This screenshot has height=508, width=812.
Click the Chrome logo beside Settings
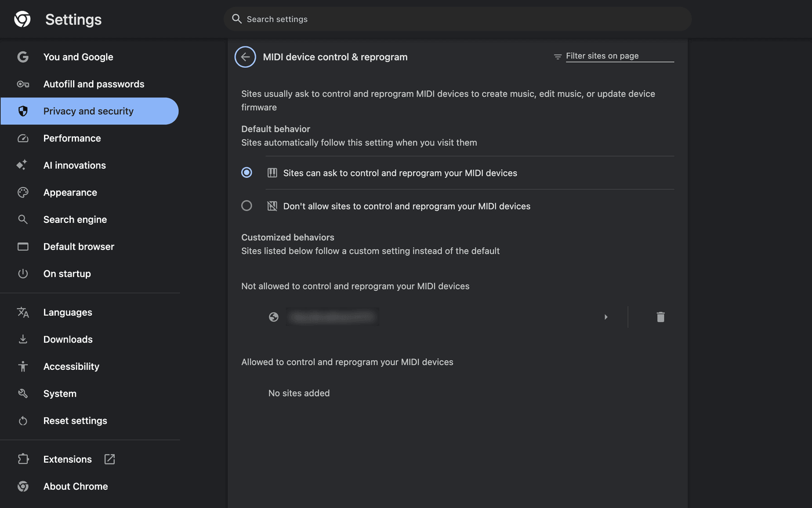(23, 19)
